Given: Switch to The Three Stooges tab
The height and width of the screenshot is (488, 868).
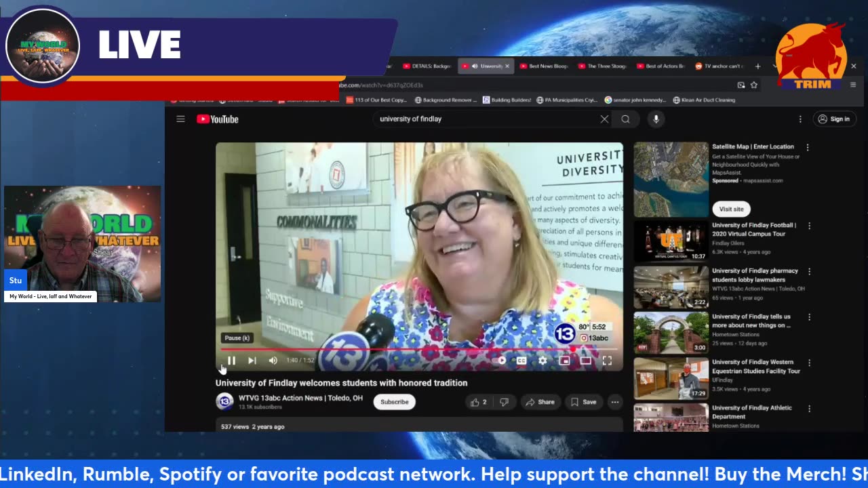Looking at the screenshot, I should tap(602, 66).
